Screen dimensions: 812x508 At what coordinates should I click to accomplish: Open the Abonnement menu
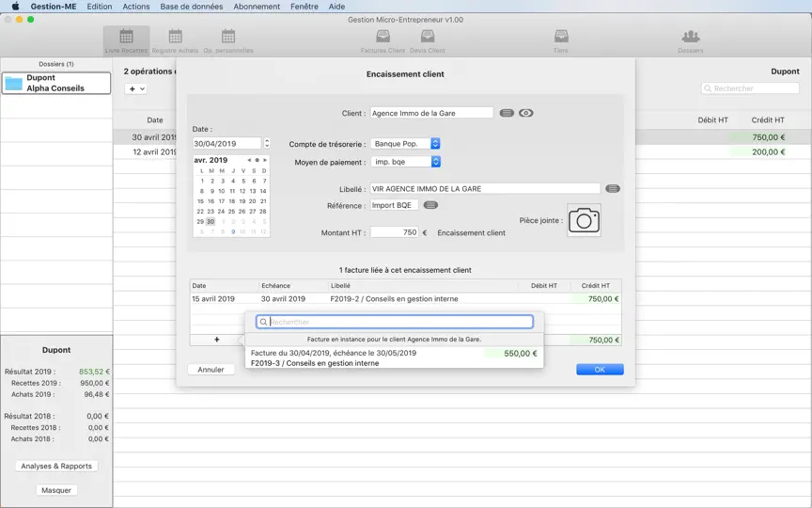click(x=257, y=7)
